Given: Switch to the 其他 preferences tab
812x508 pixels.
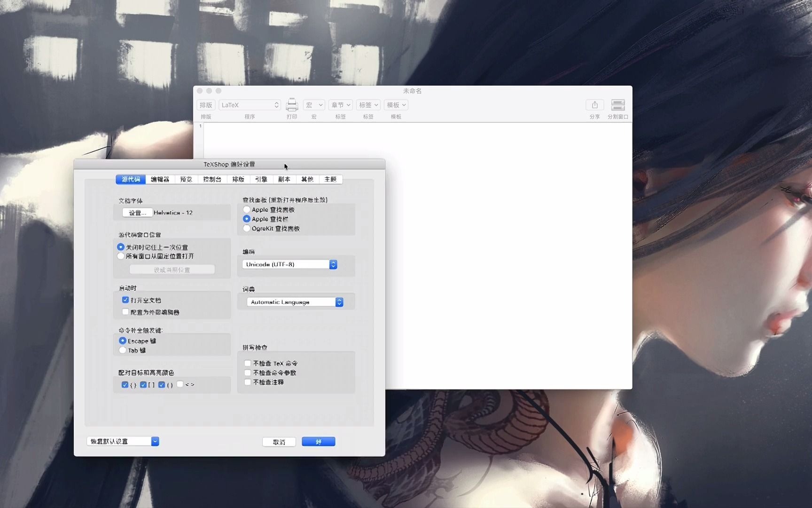Looking at the screenshot, I should 307,179.
